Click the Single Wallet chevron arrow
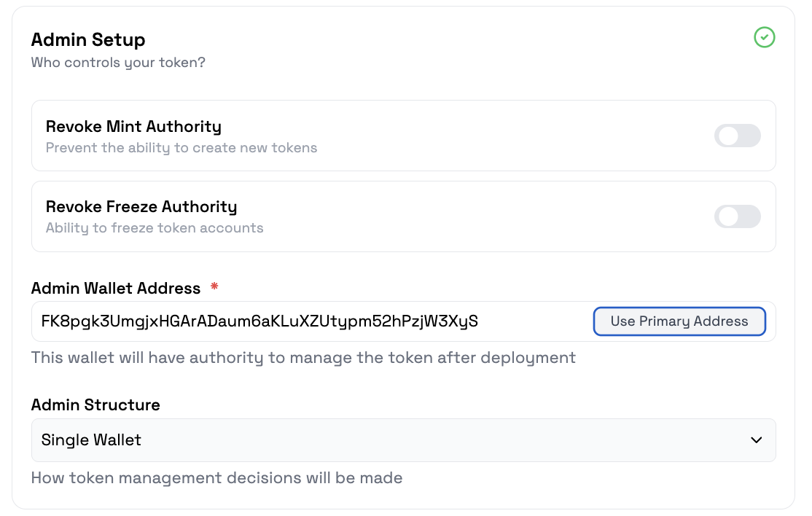Image resolution: width=812 pixels, height=516 pixels. click(756, 440)
